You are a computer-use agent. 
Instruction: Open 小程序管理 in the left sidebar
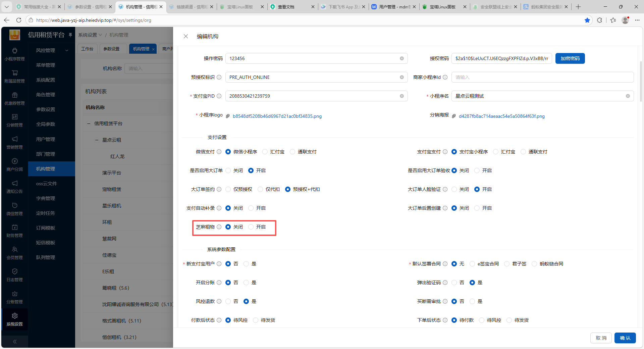pyautogui.click(x=15, y=54)
